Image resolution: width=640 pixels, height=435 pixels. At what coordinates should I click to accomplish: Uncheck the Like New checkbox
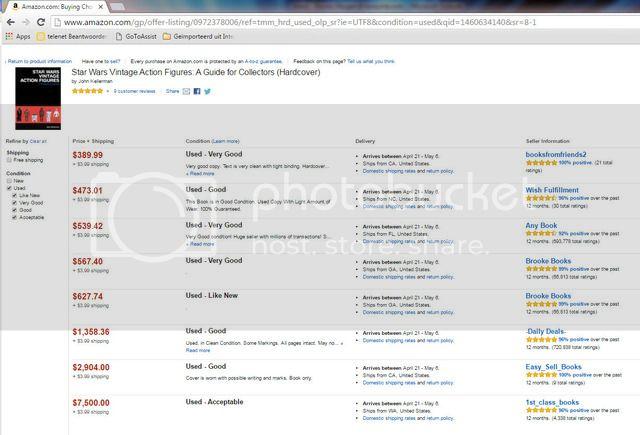point(14,195)
